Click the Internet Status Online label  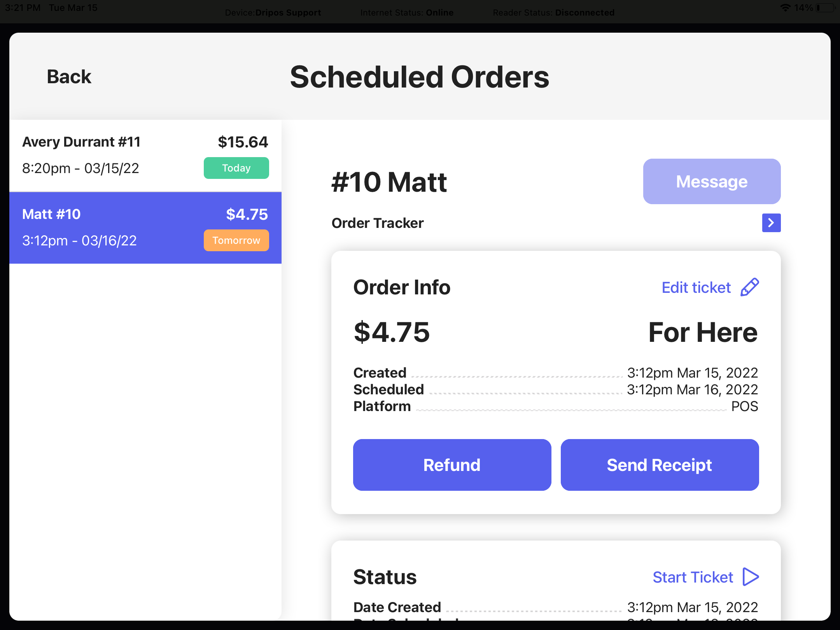pos(407,12)
